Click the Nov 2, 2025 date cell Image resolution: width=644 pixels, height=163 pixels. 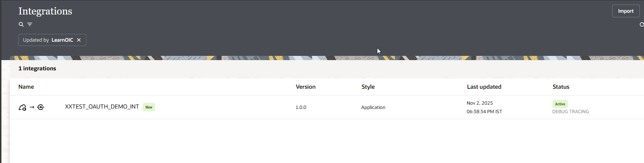(480, 103)
